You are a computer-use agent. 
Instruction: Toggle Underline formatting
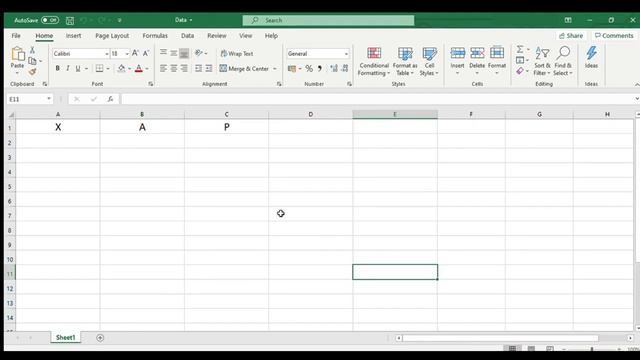(x=78, y=69)
